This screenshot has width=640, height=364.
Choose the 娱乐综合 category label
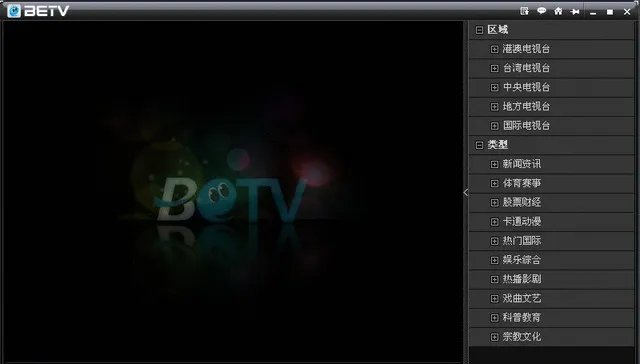point(522,260)
